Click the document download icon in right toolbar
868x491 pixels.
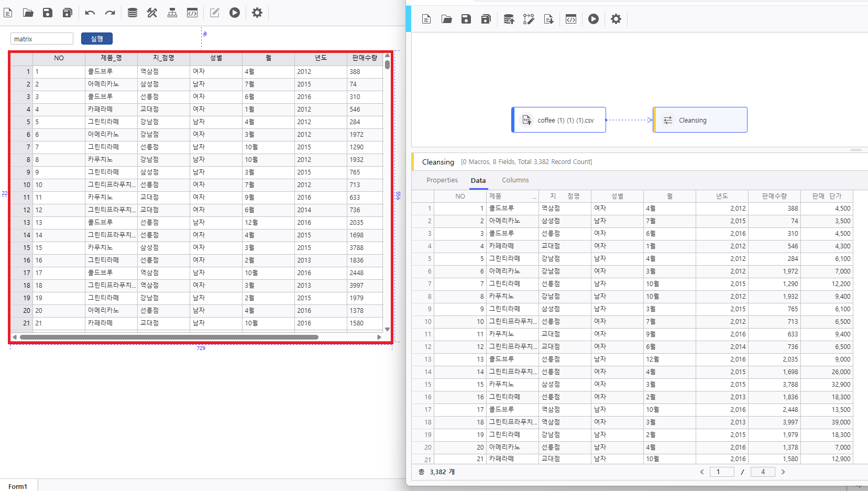click(x=549, y=19)
